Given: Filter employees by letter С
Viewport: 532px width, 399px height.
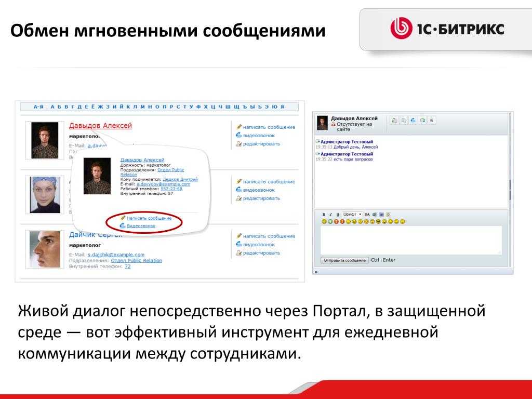Looking at the screenshot, I should click(x=178, y=107).
